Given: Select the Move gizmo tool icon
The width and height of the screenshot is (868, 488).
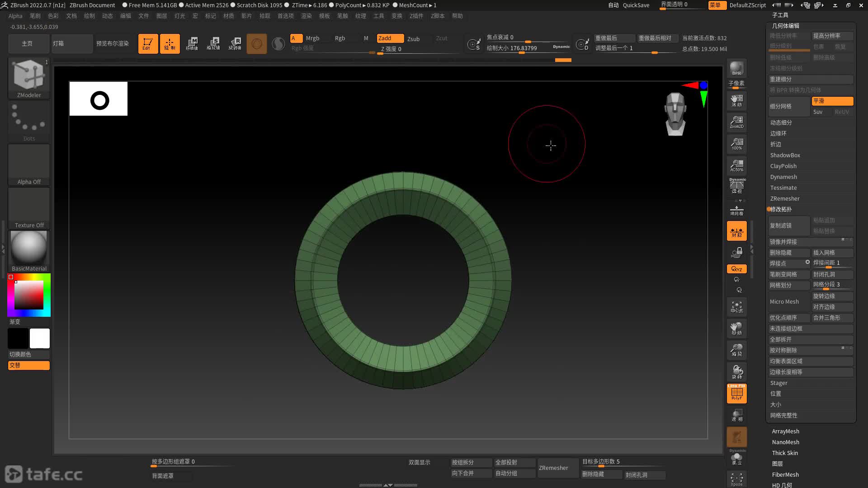Looking at the screenshot, I should pyautogui.click(x=192, y=44).
